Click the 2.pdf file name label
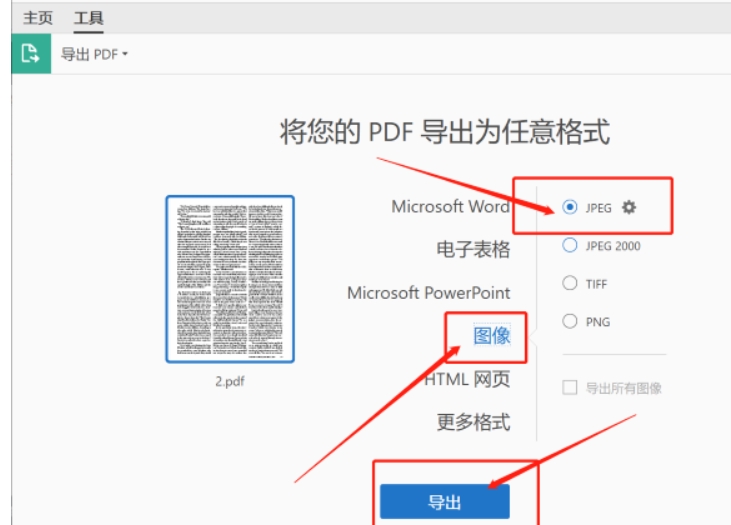Viewport: 731px width, 525px height. coord(230,381)
